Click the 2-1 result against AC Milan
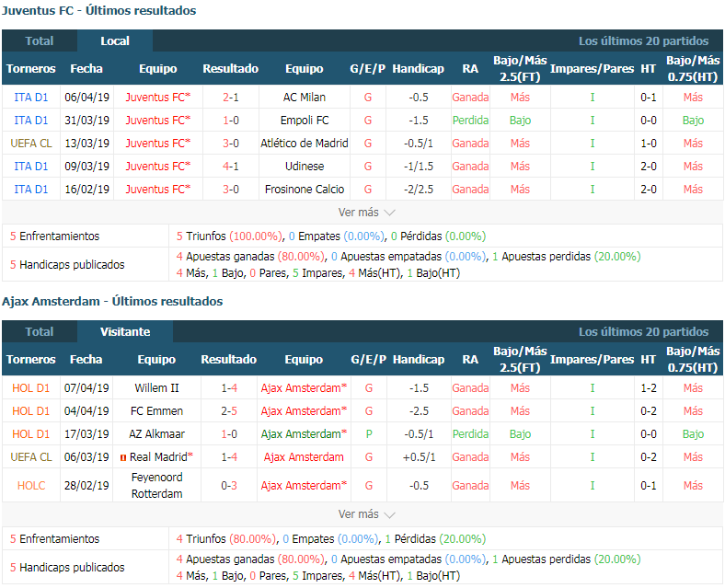This screenshot has height=588, width=725. coord(231,97)
